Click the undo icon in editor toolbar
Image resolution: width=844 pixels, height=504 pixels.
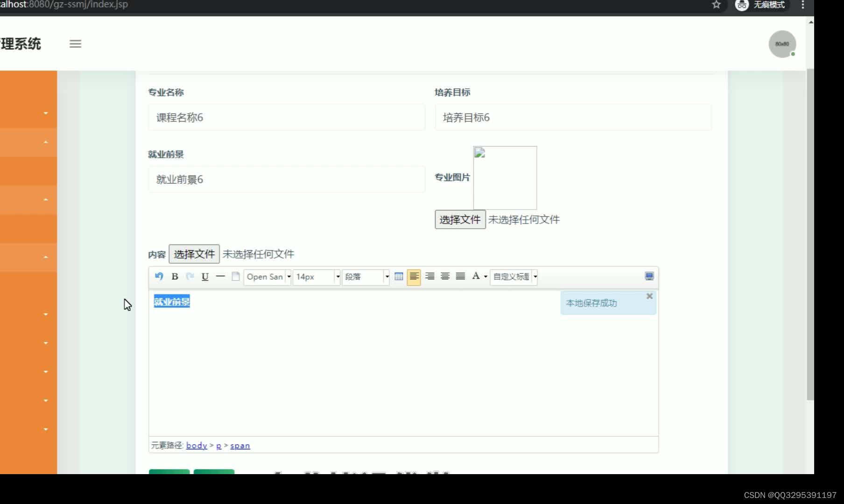[x=159, y=276]
